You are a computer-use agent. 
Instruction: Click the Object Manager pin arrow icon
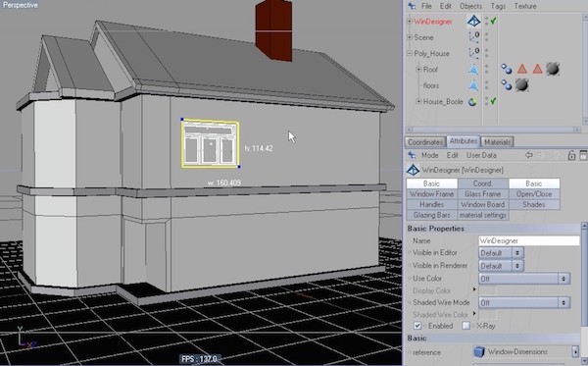412,6
